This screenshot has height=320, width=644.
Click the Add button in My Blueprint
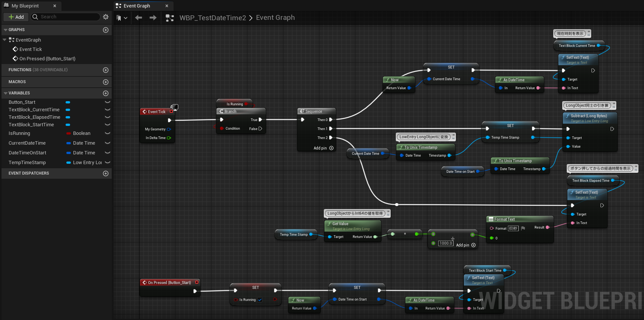click(x=16, y=17)
